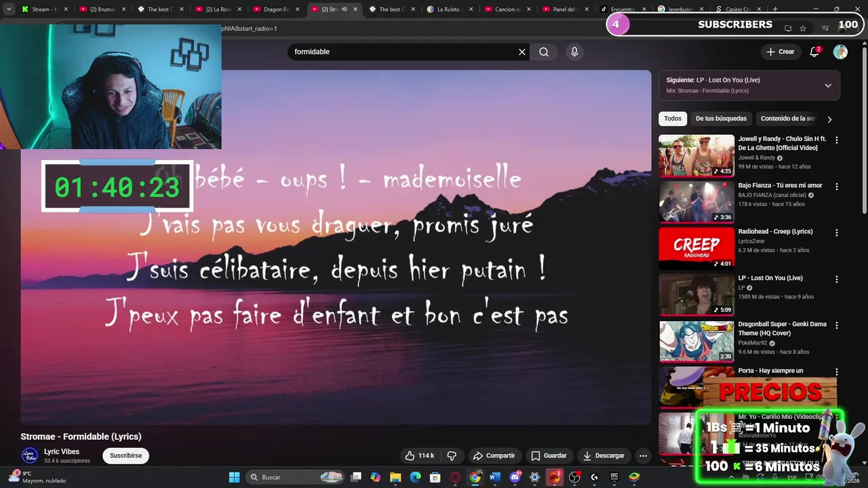Open options for Jowell y Randy video
Viewport: 868px width, 488px height.
836,140
